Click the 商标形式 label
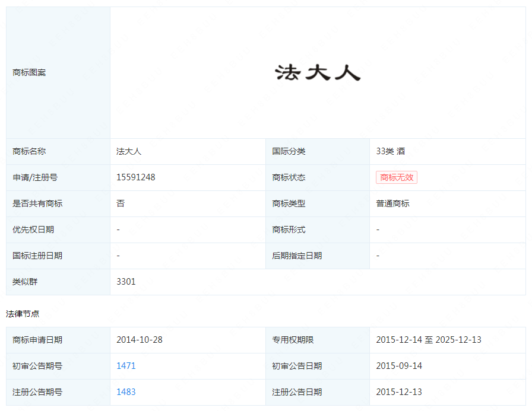This screenshot has height=411, width=532. pyautogui.click(x=289, y=230)
